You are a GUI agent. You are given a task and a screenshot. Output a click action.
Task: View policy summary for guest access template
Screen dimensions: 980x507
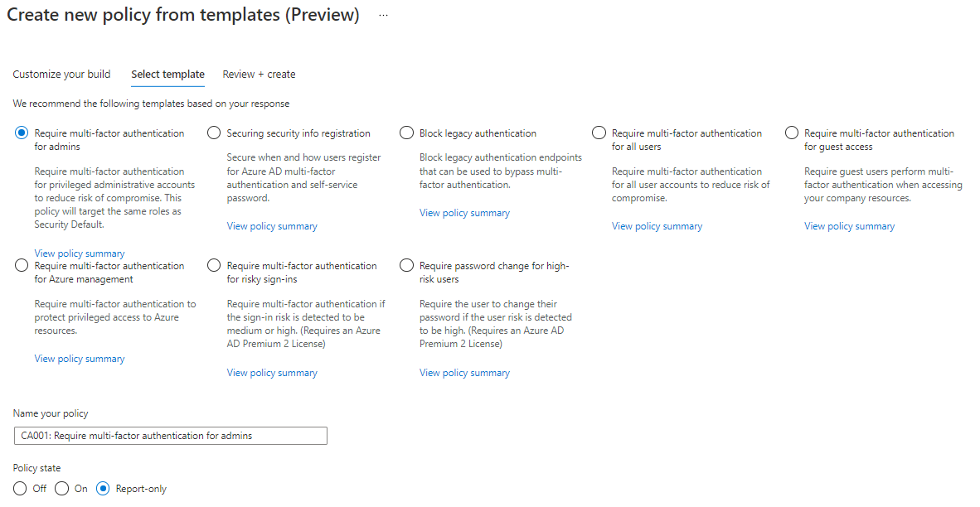[x=849, y=226]
